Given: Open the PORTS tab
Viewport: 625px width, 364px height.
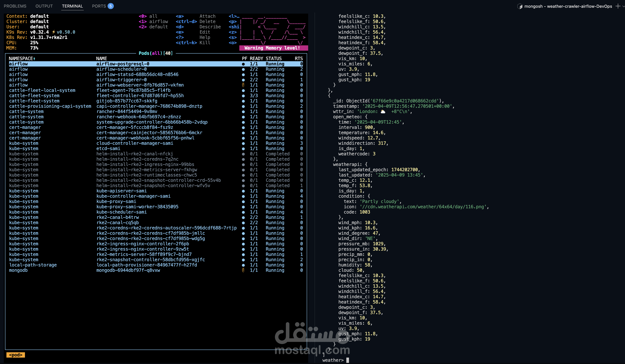Looking at the screenshot, I should [x=99, y=6].
